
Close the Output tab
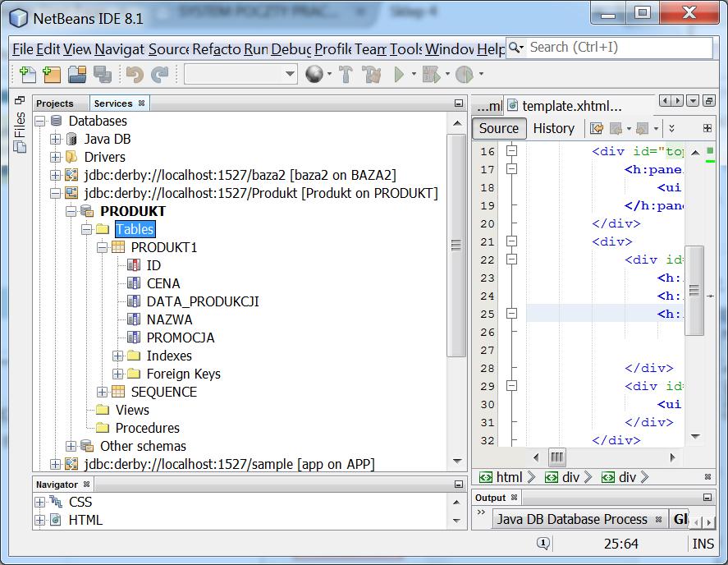click(x=514, y=497)
